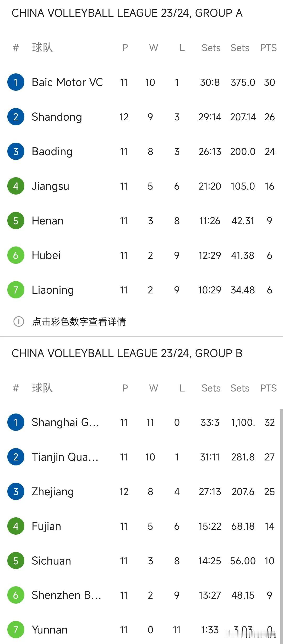The width and height of the screenshot is (283, 644).
Task: Select the Henan team name
Action: 47,221
